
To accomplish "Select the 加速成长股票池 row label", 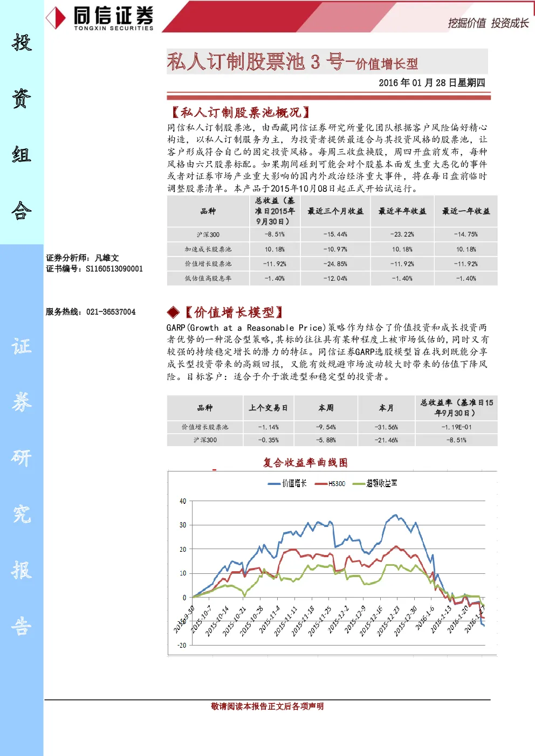I will [208, 249].
